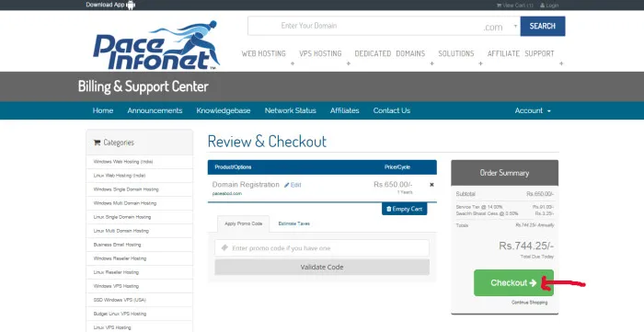This screenshot has width=644, height=332.
Task: Switch to Apply Promo Code tab
Action: pyautogui.click(x=243, y=223)
